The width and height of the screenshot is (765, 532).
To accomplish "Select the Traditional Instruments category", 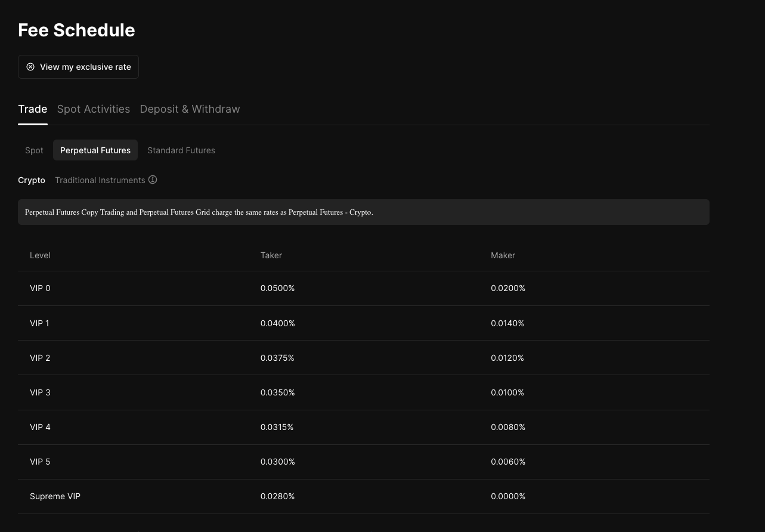I will point(100,180).
